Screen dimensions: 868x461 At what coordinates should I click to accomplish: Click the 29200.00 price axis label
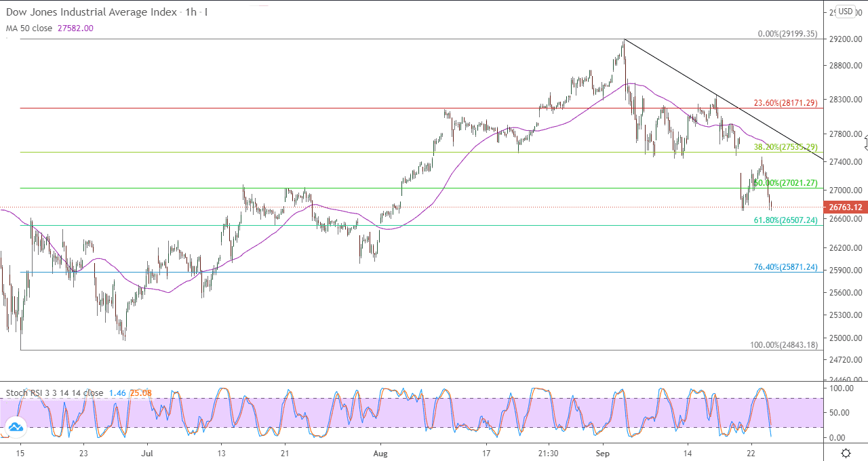pos(844,40)
